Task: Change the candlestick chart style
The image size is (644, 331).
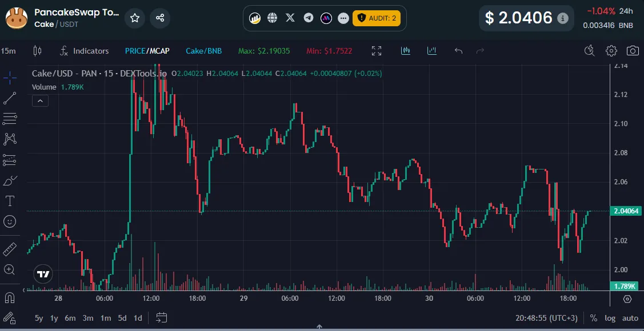Action: click(37, 51)
